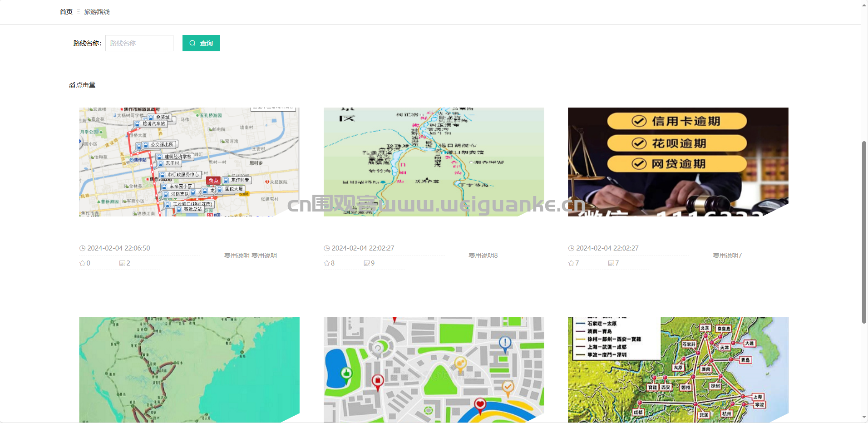Screen dimensions: 868x423
Task: Click the clock icon on the 费用说明7 card
Action: [571, 248]
